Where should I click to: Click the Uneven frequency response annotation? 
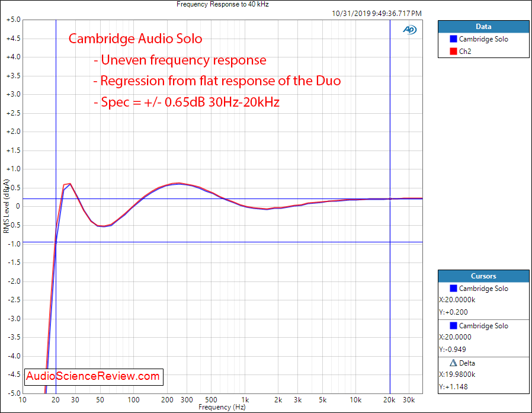pyautogui.click(x=180, y=60)
